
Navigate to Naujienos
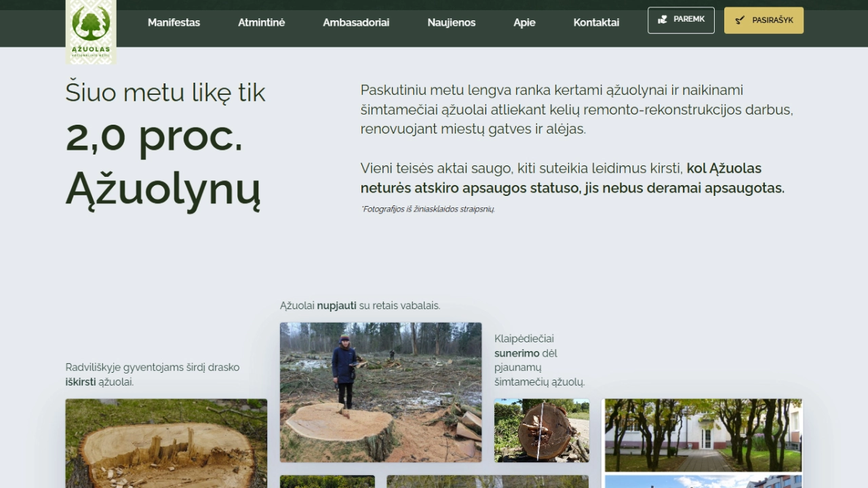451,22
